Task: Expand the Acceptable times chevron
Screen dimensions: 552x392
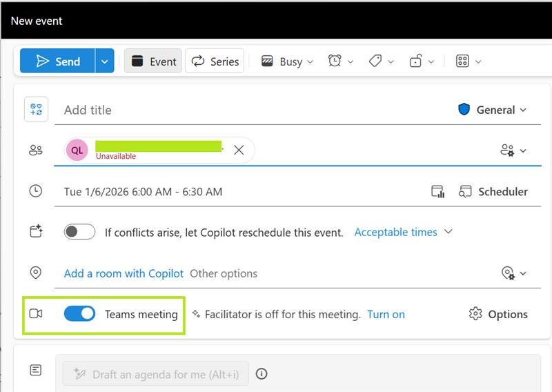Action: coord(448,232)
